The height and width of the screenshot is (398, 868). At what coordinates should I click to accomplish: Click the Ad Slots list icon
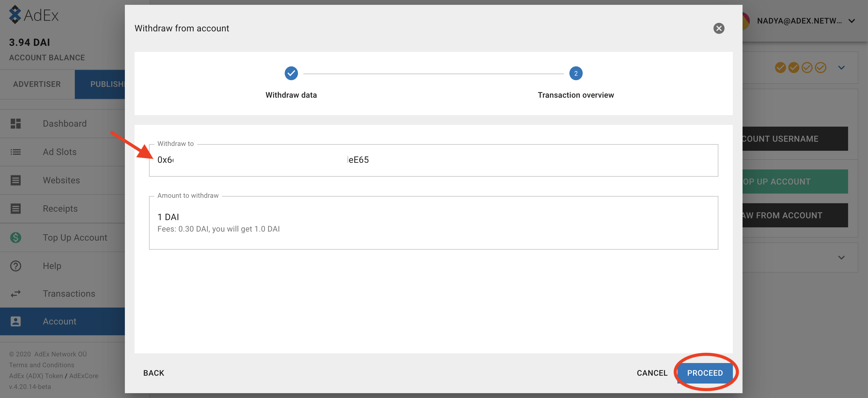(15, 152)
